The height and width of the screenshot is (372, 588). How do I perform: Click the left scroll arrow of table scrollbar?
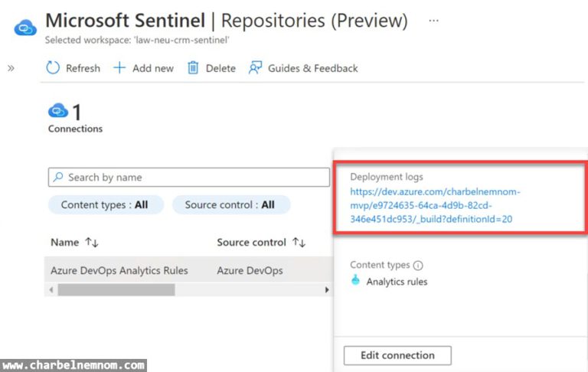(51, 289)
